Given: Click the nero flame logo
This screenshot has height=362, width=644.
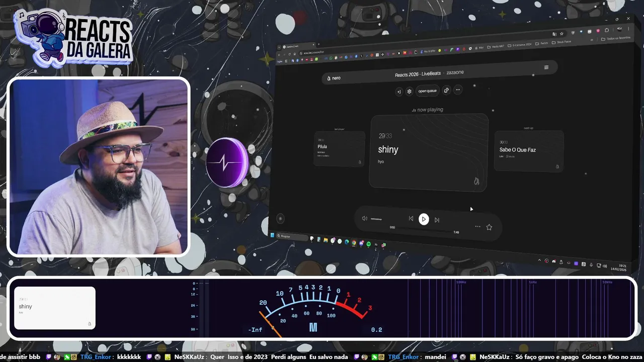Looking at the screenshot, I should tap(329, 78).
